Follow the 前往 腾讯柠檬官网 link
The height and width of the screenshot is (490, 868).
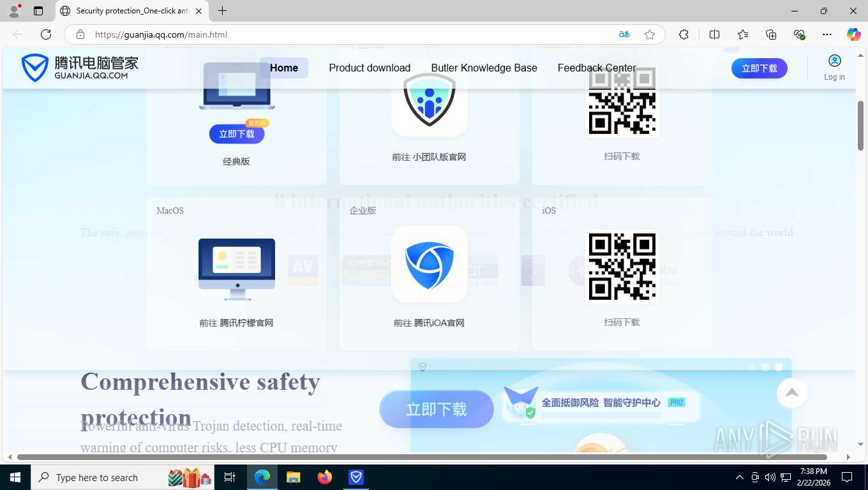[237, 323]
